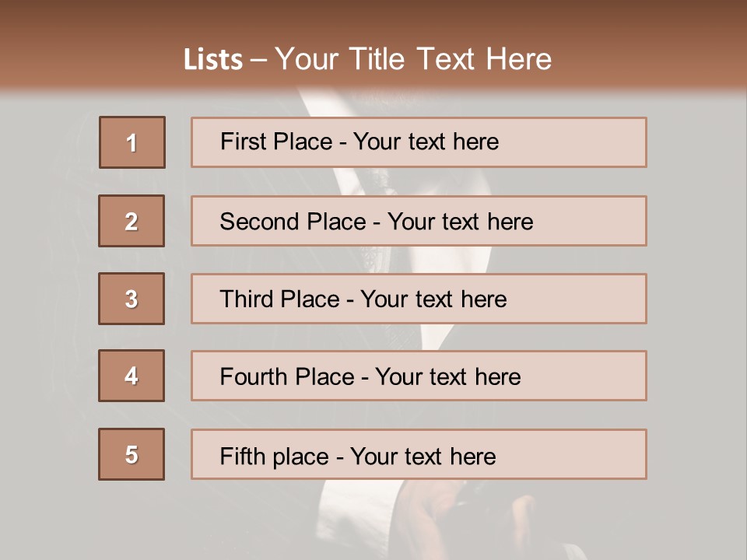This screenshot has height=560, width=747.
Task: Click the bold 'Lists' word in title
Action: [x=213, y=60]
